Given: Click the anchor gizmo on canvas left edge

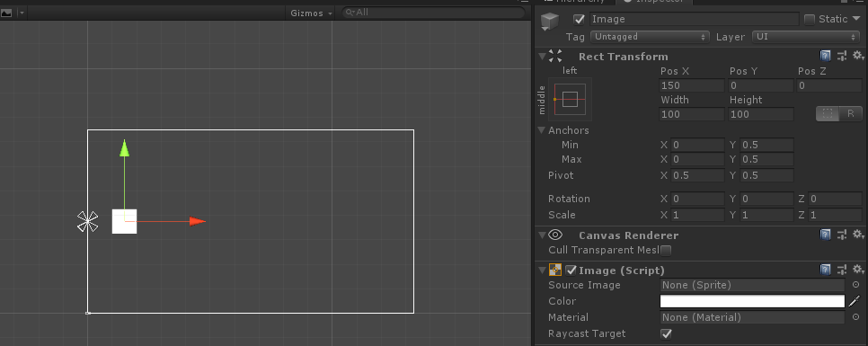Looking at the screenshot, I should 87,221.
